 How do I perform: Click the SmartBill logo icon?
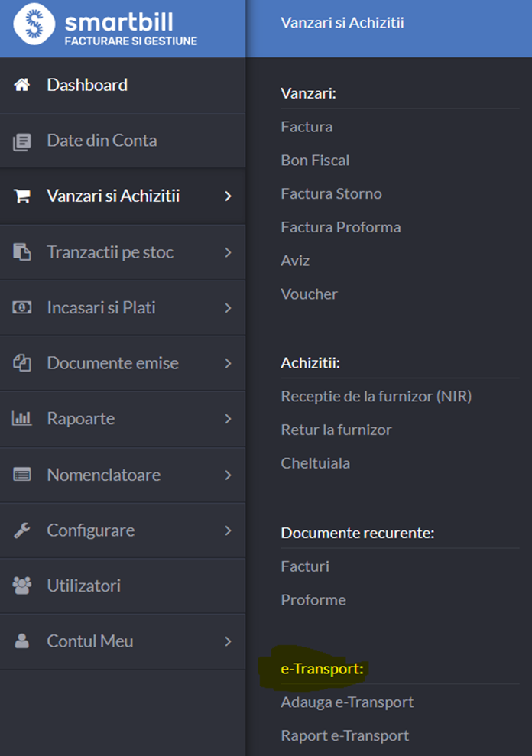pyautogui.click(x=34, y=24)
